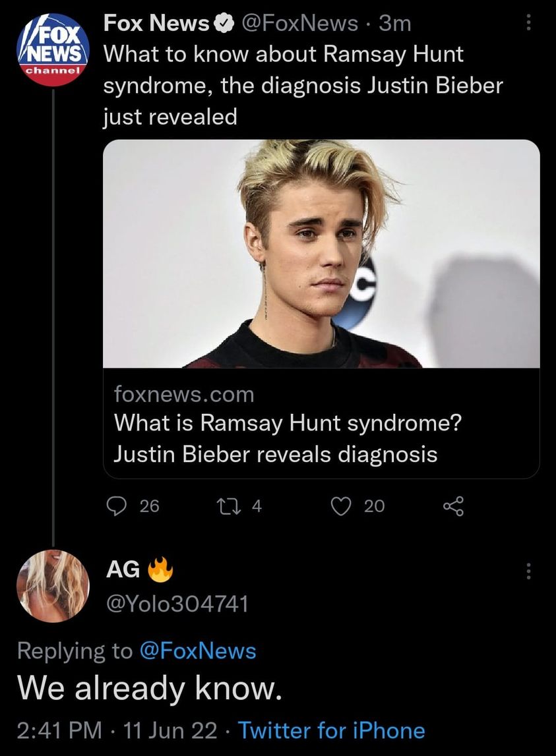Image resolution: width=556 pixels, height=756 pixels.
Task: Open the article preview image
Action: point(321,253)
